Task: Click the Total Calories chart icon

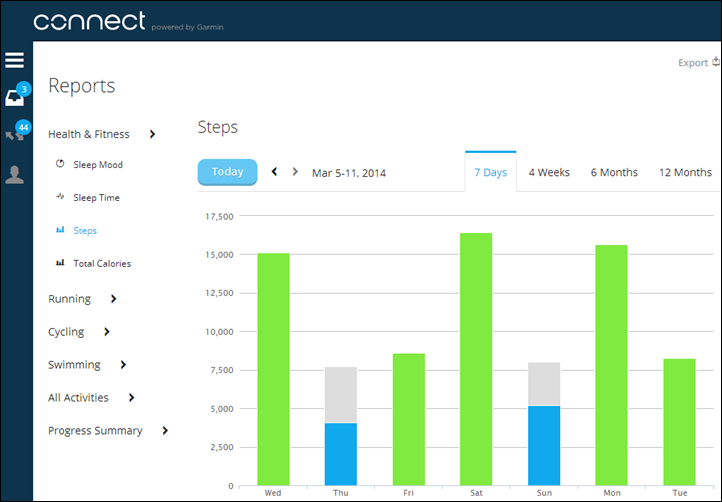Action: pyautogui.click(x=60, y=263)
